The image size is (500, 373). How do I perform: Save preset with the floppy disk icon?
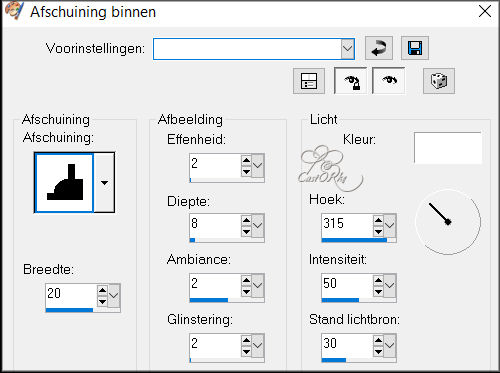click(415, 48)
